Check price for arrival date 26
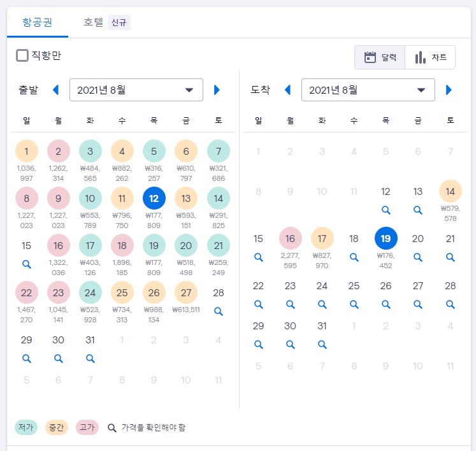 point(386,304)
